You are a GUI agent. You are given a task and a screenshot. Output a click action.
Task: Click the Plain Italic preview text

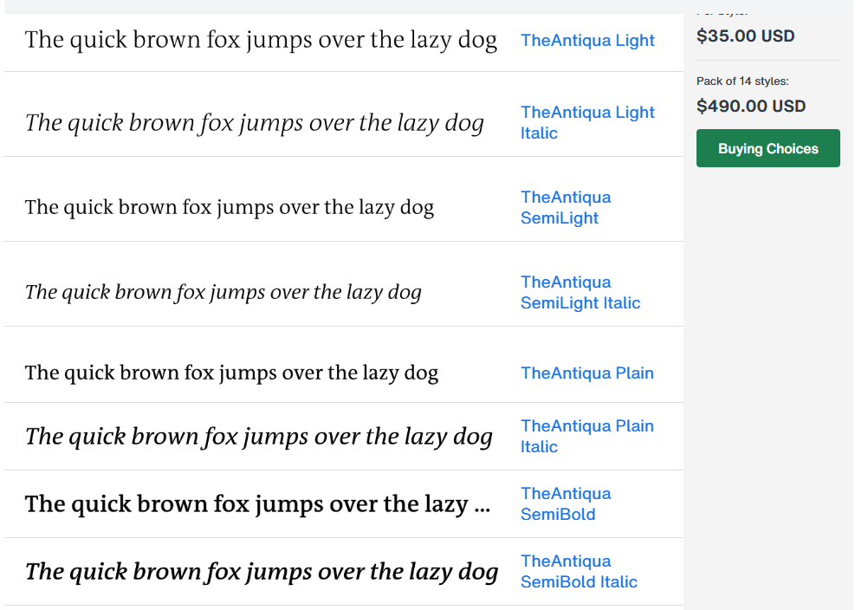pos(259,436)
